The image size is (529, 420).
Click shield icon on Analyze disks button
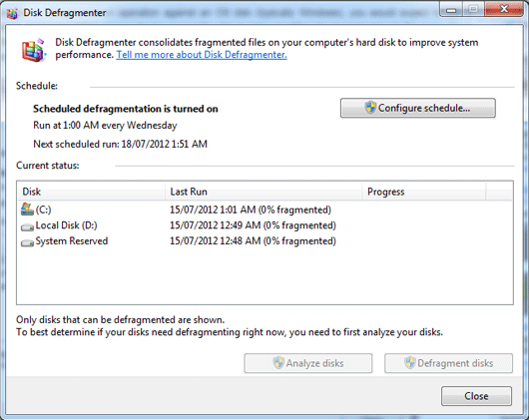tap(278, 363)
